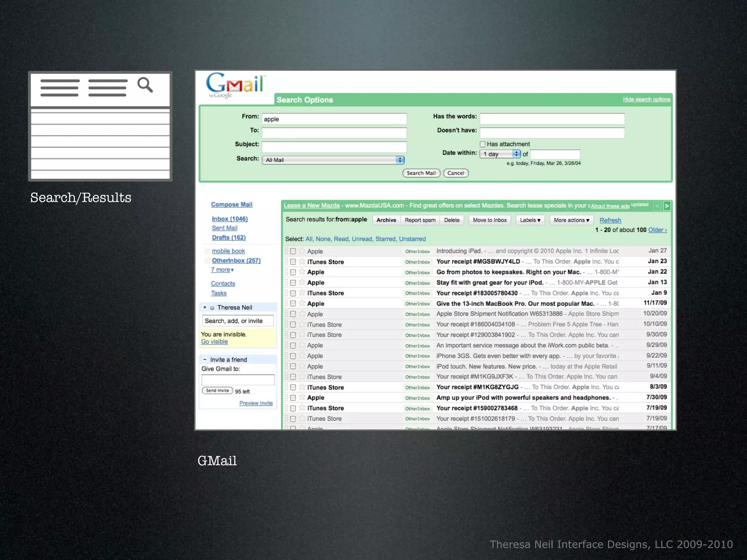Collapse the Invite a friend panel
The width and height of the screenshot is (747, 560).
tap(205, 359)
